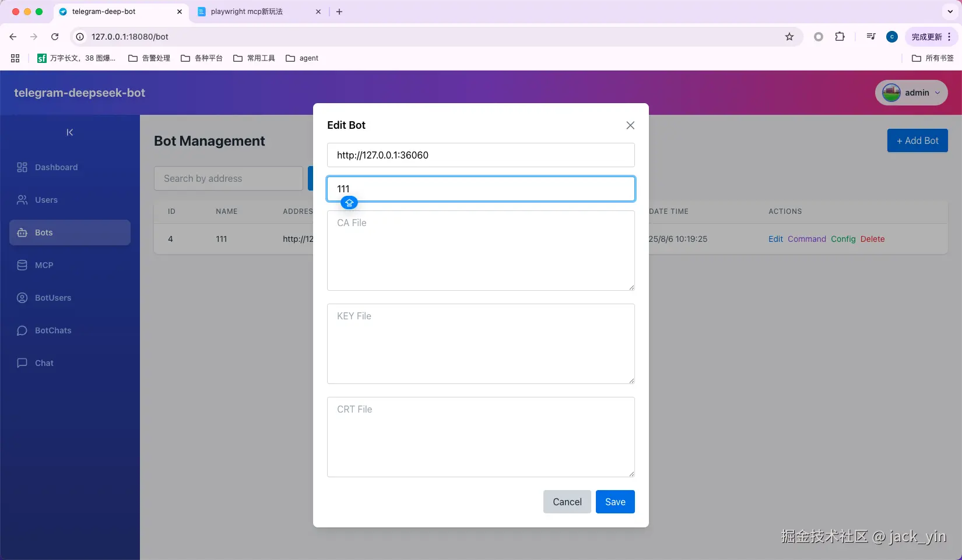
Task: Open Chat in the sidebar
Action: pos(70,363)
